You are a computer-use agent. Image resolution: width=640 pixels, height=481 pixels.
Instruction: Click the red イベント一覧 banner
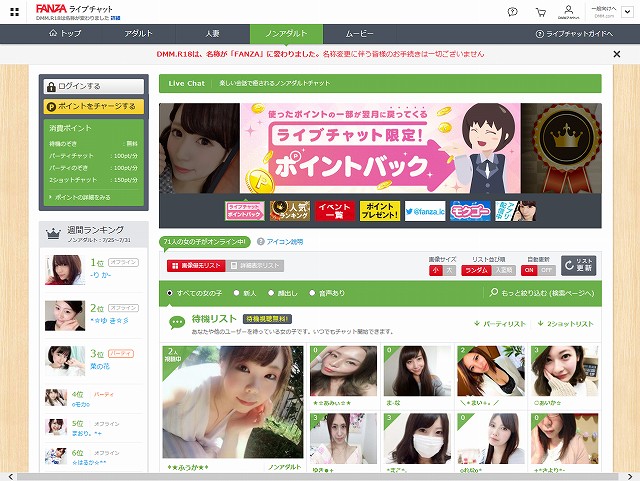pyautogui.click(x=335, y=210)
